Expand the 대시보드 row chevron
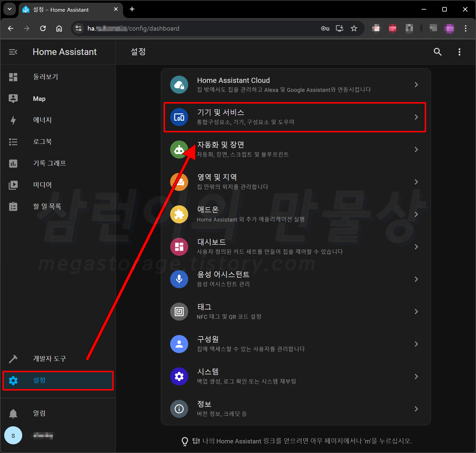This screenshot has width=476, height=453. [416, 247]
